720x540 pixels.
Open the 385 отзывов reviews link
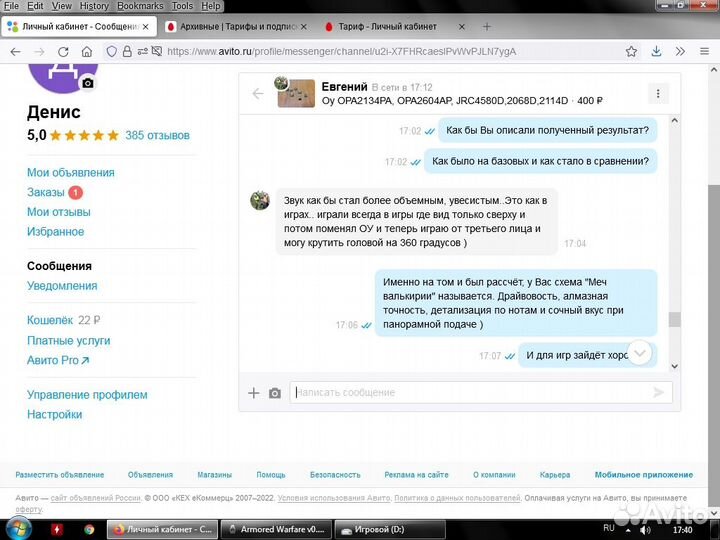click(157, 135)
